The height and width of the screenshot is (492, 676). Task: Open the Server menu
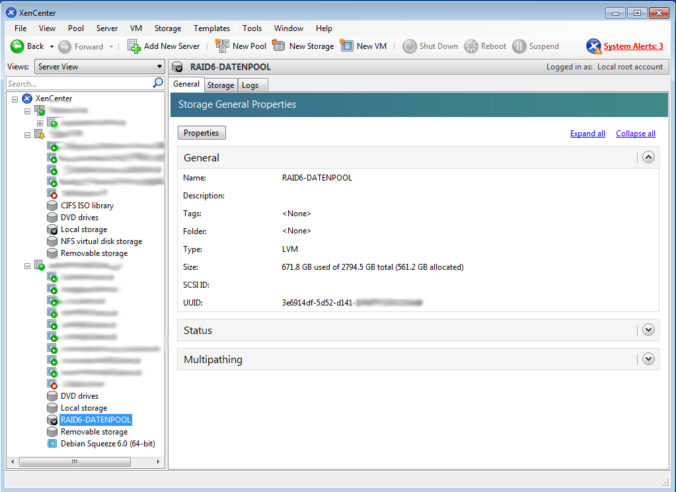click(107, 28)
